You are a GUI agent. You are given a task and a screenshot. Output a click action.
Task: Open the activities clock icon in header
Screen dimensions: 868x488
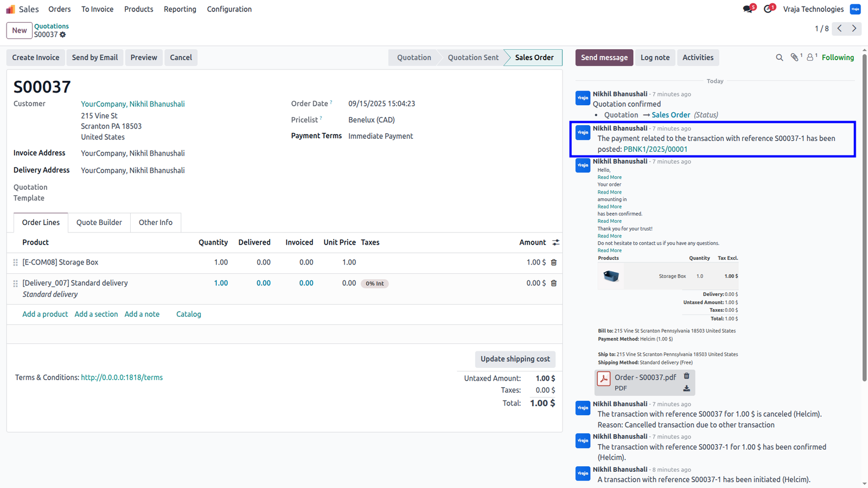click(769, 9)
